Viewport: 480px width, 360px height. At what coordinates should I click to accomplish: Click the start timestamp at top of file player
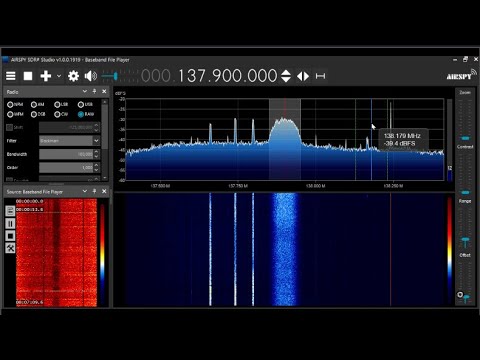pos(30,201)
